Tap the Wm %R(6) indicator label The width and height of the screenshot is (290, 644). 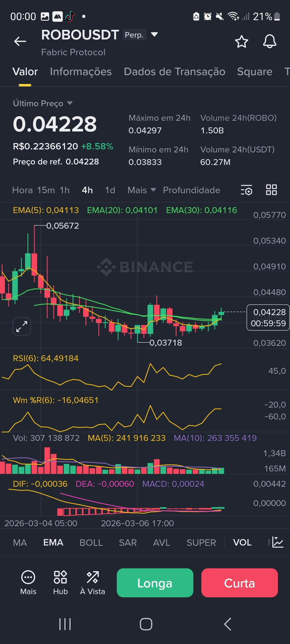pos(56,400)
